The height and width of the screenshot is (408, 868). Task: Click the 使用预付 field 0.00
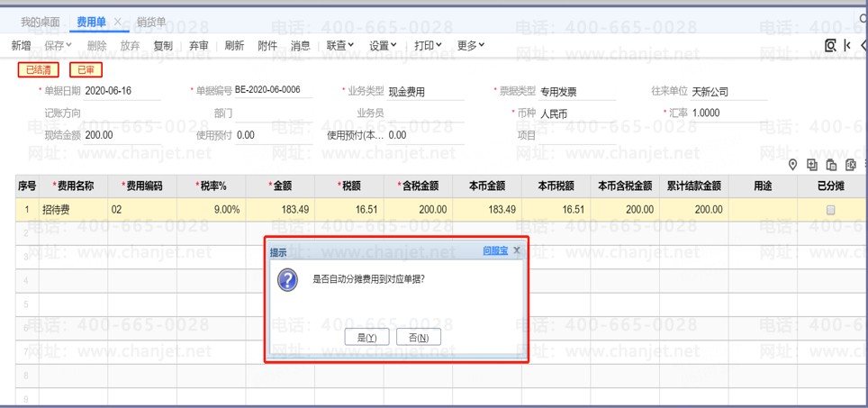(273, 136)
